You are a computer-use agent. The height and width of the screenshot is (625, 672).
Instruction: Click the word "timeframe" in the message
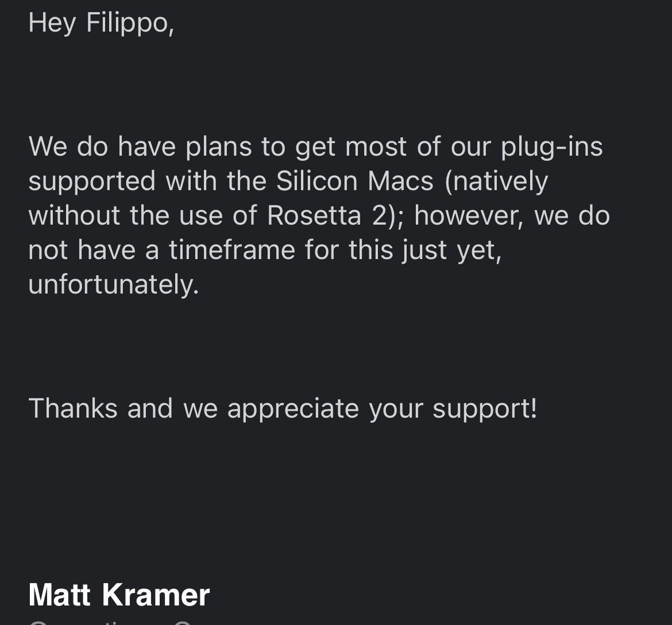[x=232, y=249]
